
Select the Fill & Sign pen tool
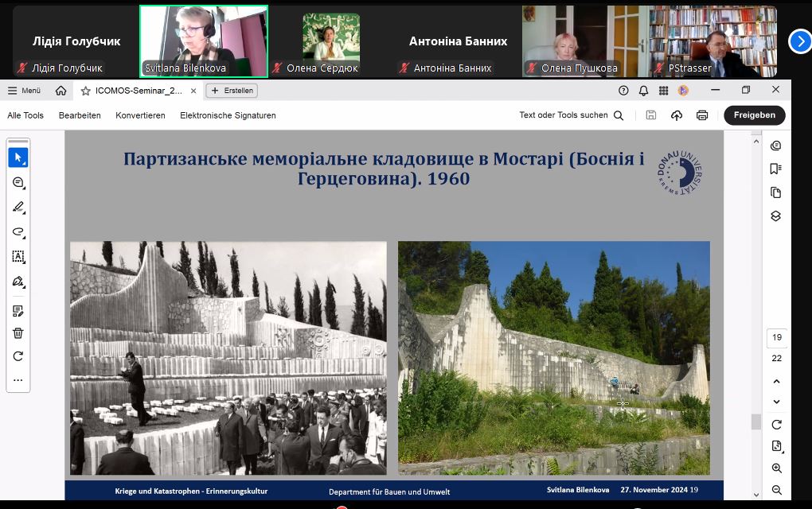point(18,281)
